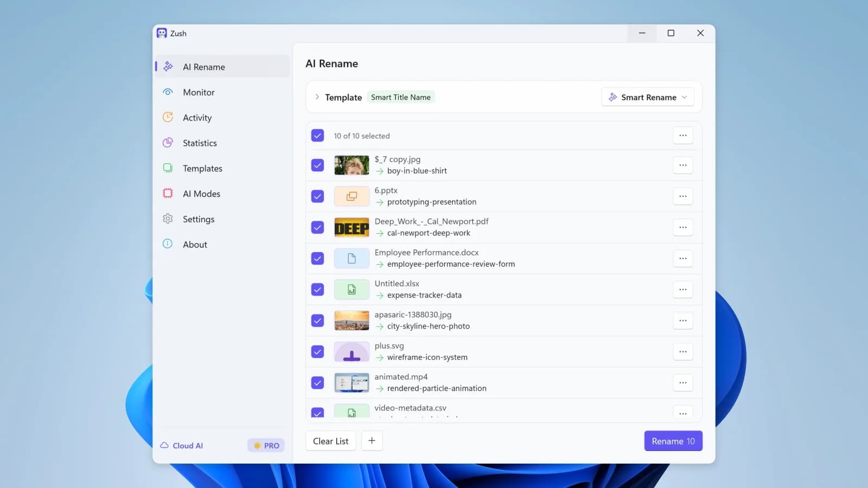
Task: Click the Monitor eye icon
Action: click(x=168, y=92)
